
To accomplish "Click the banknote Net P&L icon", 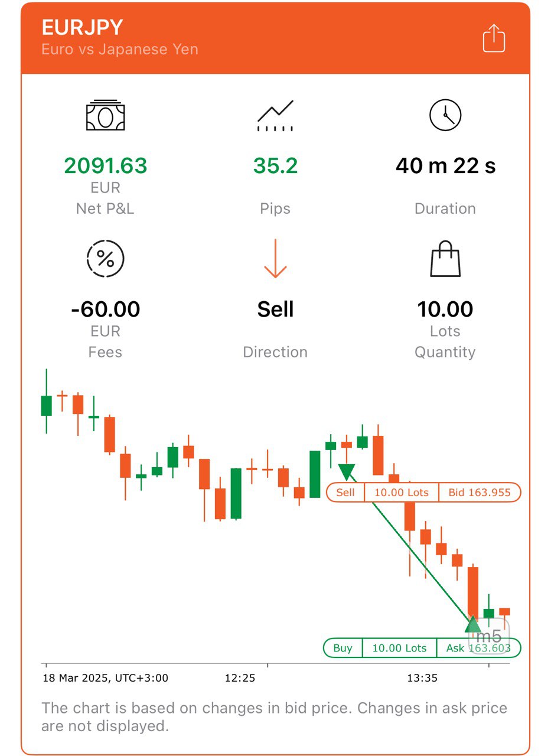I will [x=105, y=115].
